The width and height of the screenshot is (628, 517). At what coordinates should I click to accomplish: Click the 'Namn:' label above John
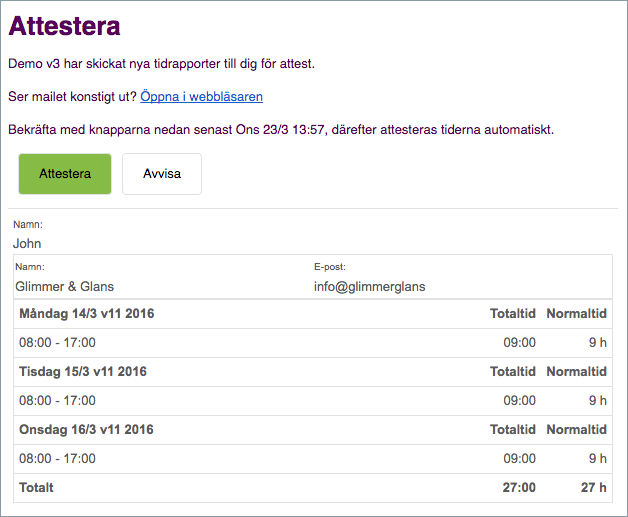[x=28, y=224]
